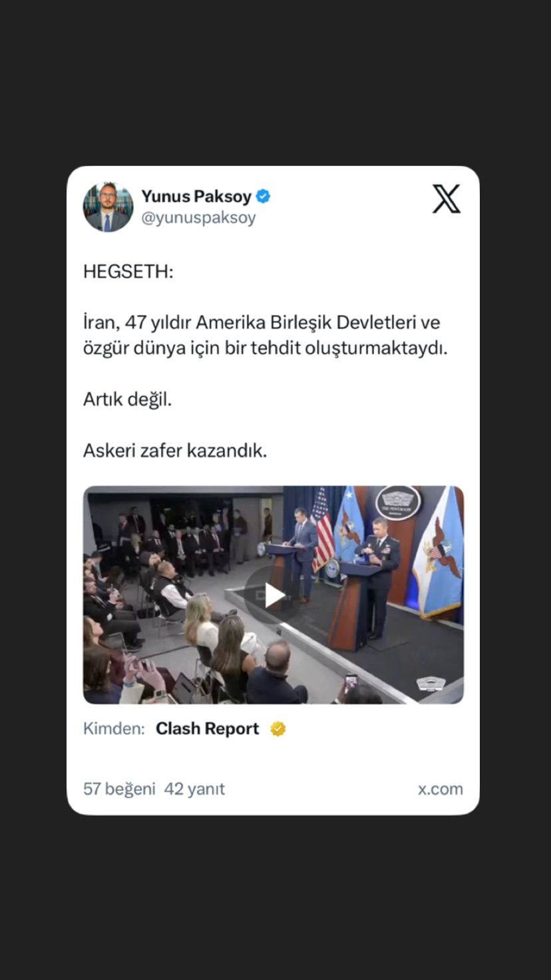Click the gold verified badge next to Clash Report
Image resolution: width=551 pixels, height=980 pixels.
point(278,729)
